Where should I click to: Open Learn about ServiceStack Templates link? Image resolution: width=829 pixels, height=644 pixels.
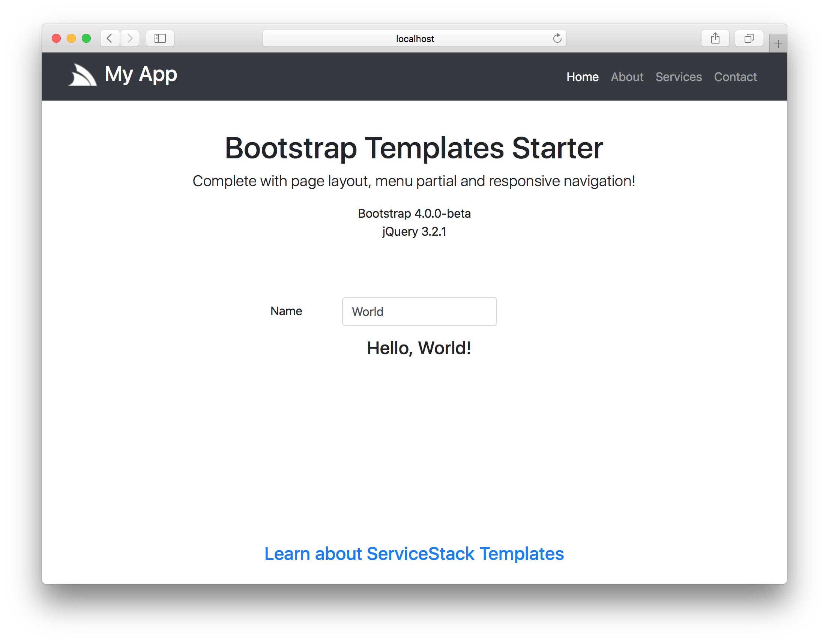[x=414, y=554]
